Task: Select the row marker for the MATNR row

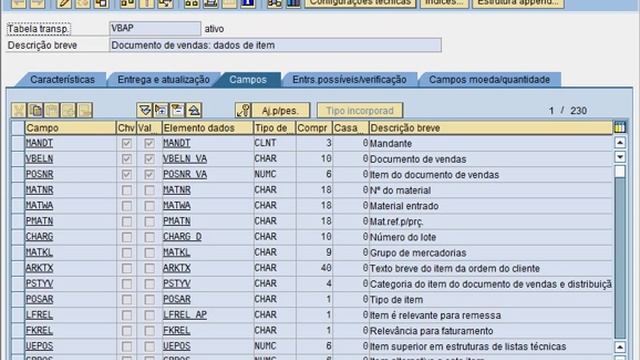Action: (x=18, y=190)
